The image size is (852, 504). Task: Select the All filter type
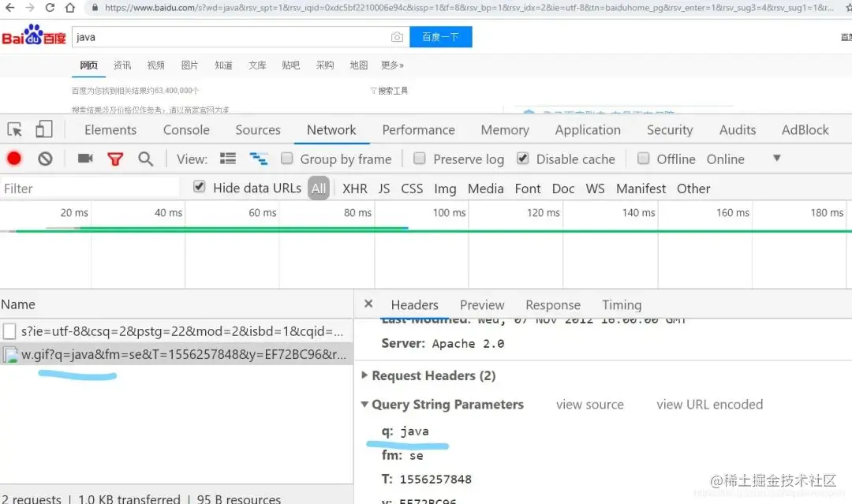click(x=319, y=189)
